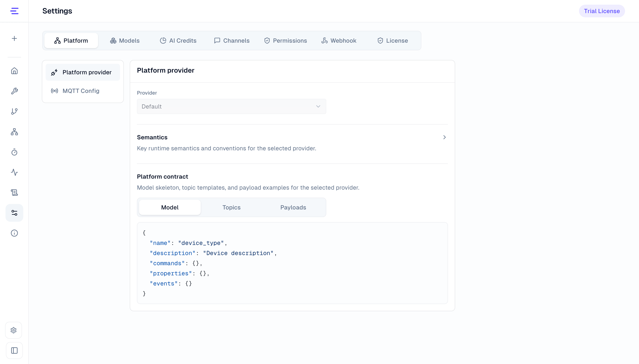Open the wrench tools icon
This screenshot has width=639, height=364.
click(x=14, y=91)
